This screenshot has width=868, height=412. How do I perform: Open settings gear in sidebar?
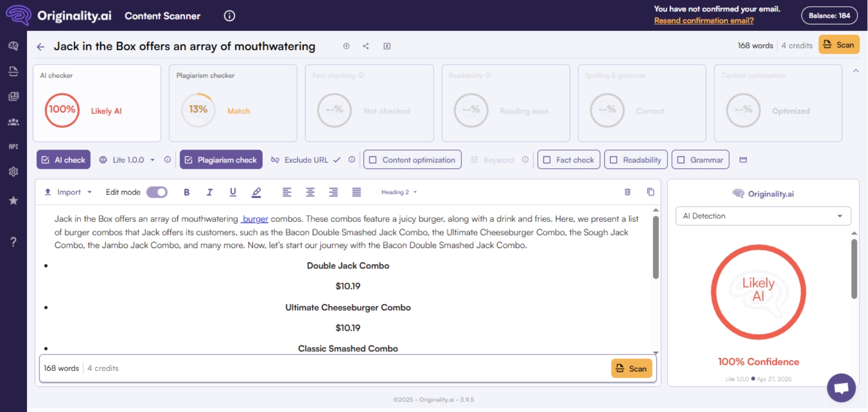point(13,172)
